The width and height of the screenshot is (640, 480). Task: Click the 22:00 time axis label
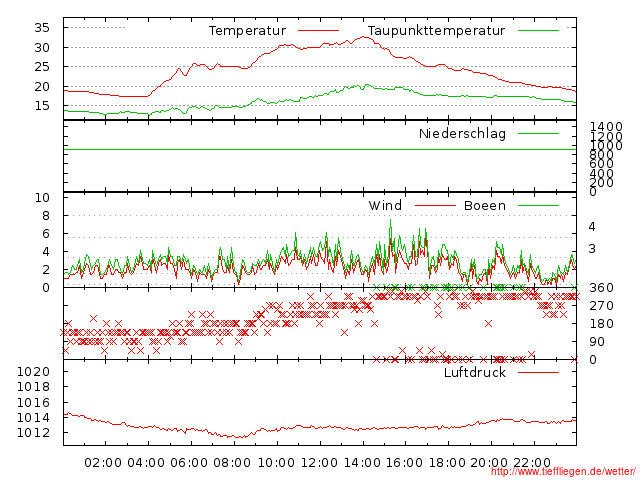click(x=532, y=463)
